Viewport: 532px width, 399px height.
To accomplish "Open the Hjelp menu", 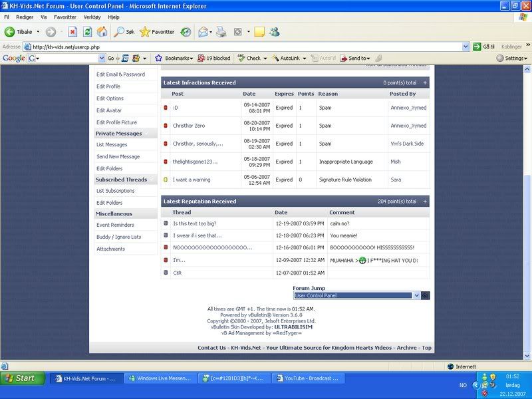I will (x=113, y=17).
